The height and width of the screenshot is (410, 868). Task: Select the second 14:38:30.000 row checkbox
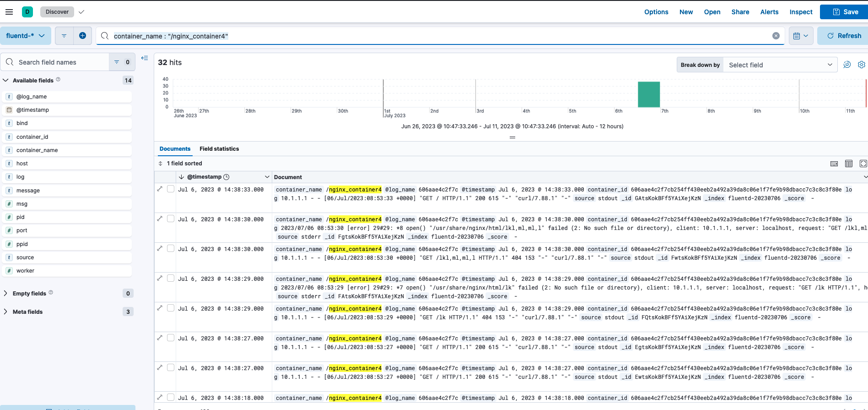[x=171, y=248]
